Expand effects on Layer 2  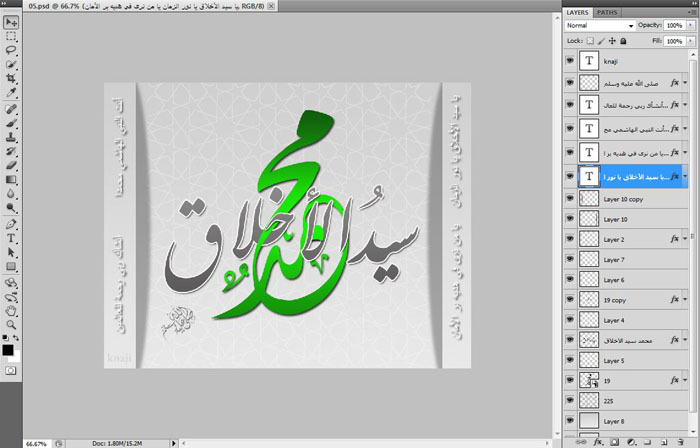pos(687,240)
